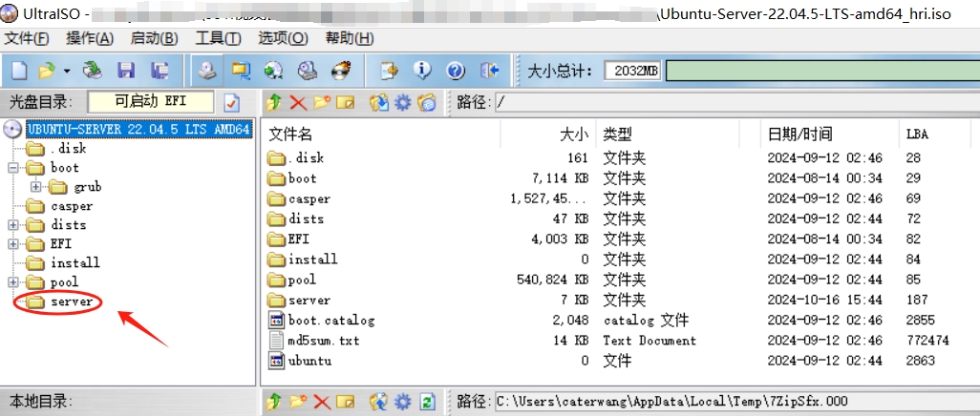This screenshot has width=980, height=416.
Task: Open help via question mark icon
Action: (455, 71)
